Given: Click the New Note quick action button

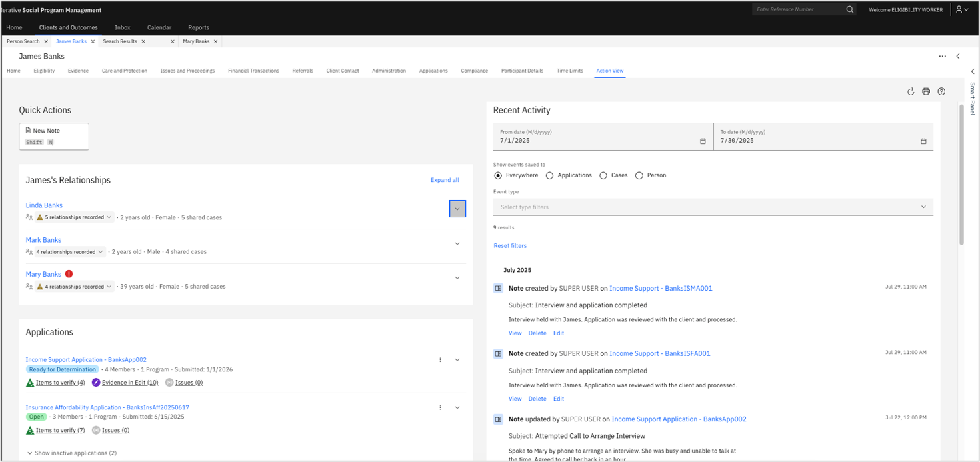Looking at the screenshot, I should coord(54,136).
